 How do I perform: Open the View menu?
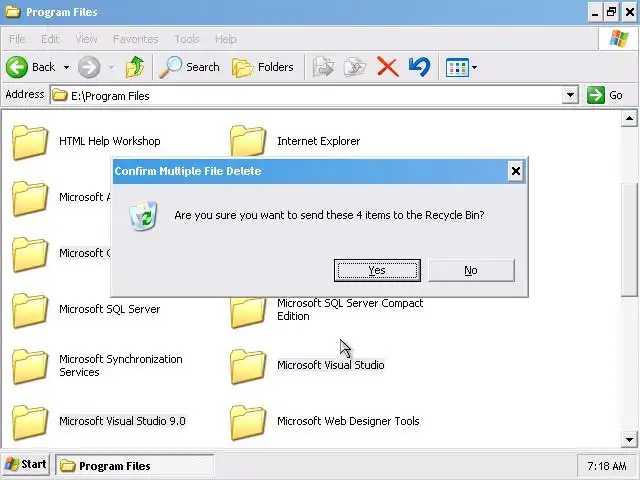coord(87,39)
